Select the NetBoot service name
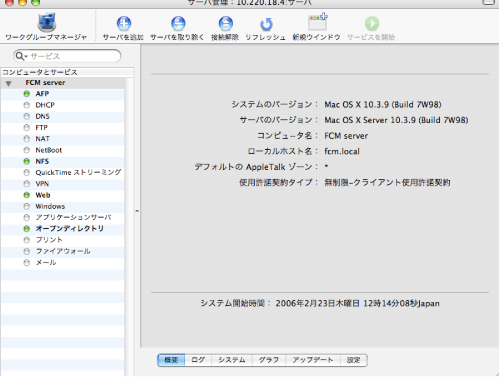Screen dimensions: 499x377 click(49, 150)
